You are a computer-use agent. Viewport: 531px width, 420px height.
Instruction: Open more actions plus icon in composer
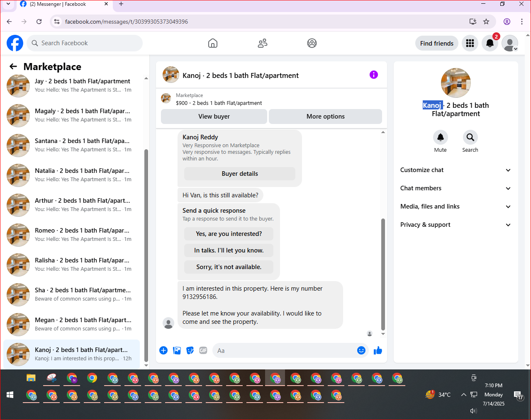[163, 350]
